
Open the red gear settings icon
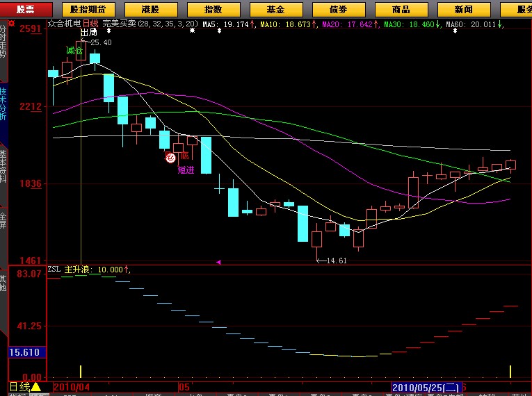point(12,24)
